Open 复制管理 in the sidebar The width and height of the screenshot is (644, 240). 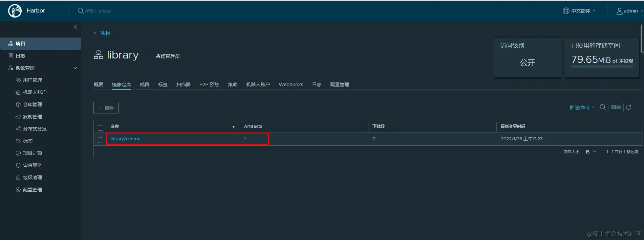pos(33,117)
